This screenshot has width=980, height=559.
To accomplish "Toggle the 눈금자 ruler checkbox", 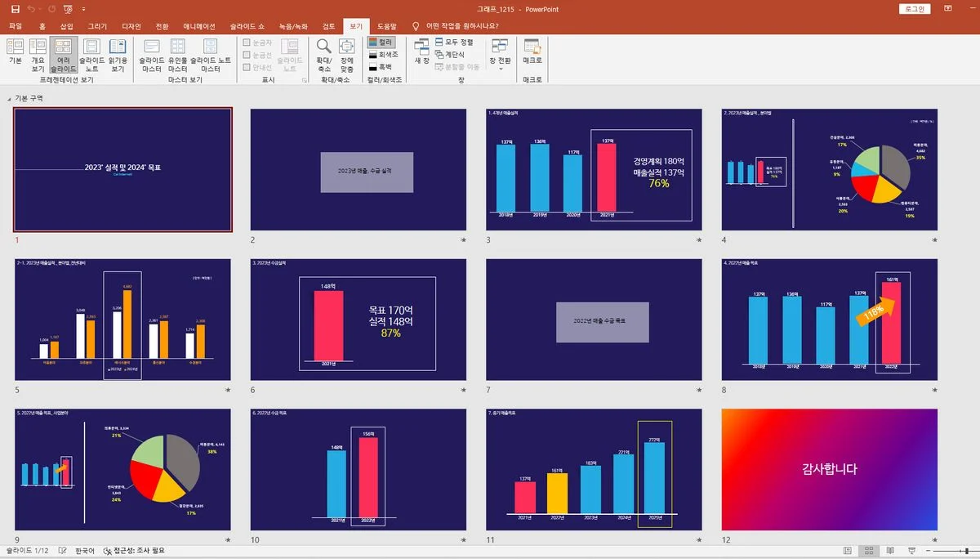I will tap(247, 42).
